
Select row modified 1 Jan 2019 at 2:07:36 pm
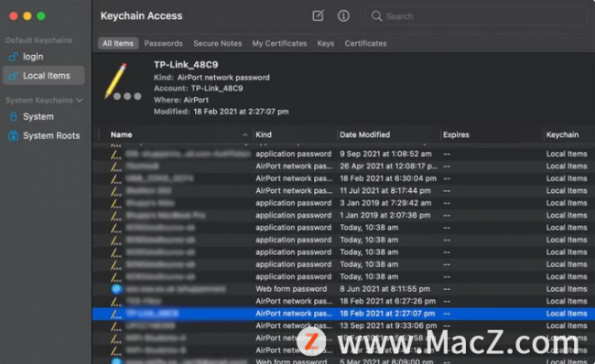coord(343,215)
